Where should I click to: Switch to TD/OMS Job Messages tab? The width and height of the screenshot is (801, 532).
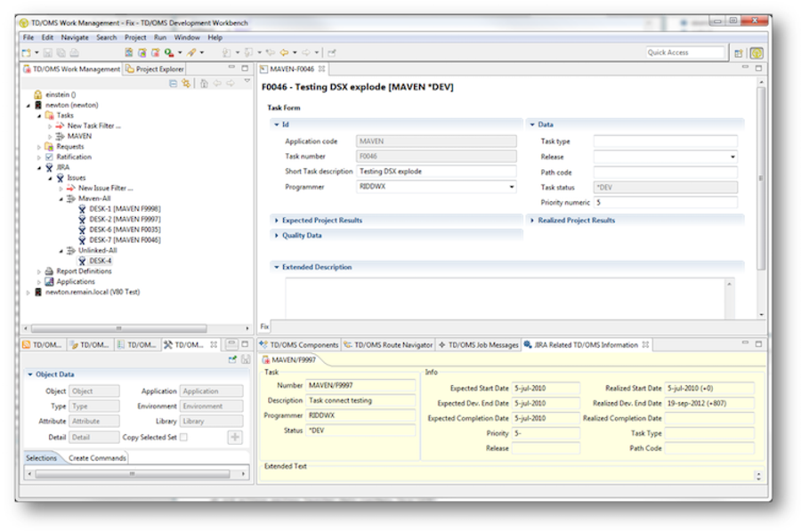478,345
